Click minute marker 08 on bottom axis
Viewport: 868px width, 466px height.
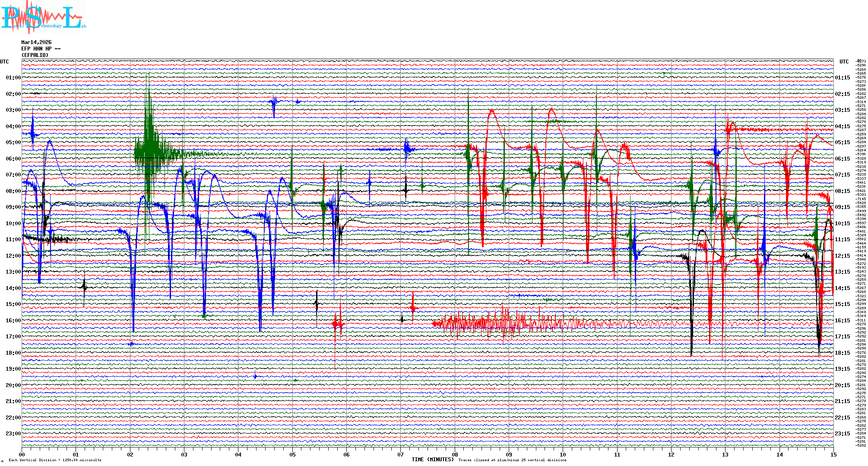click(x=455, y=454)
